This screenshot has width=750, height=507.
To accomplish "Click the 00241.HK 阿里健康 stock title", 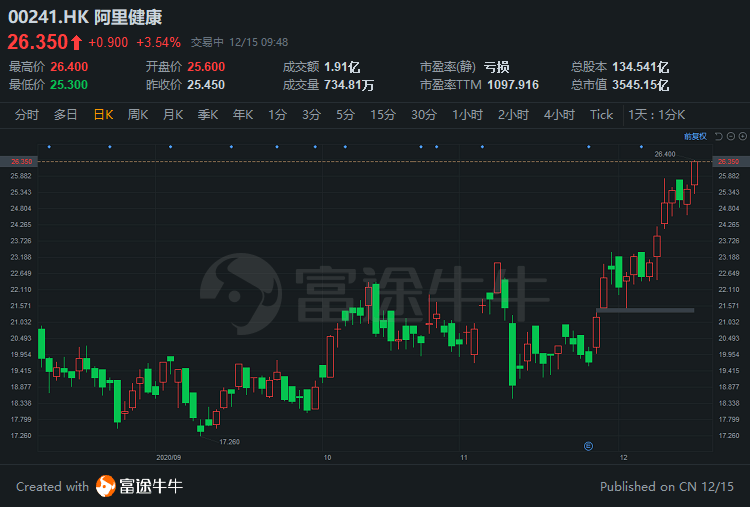I will (85, 17).
